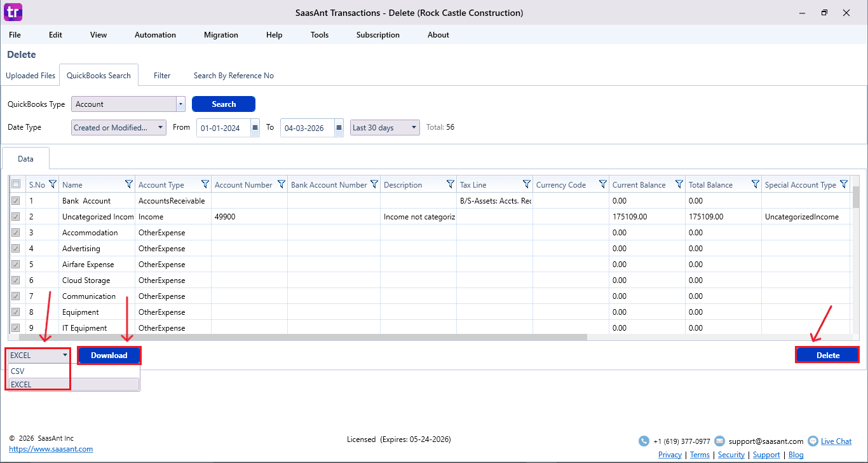Image resolution: width=868 pixels, height=463 pixels.
Task: Click the Delete button
Action: [827, 356]
